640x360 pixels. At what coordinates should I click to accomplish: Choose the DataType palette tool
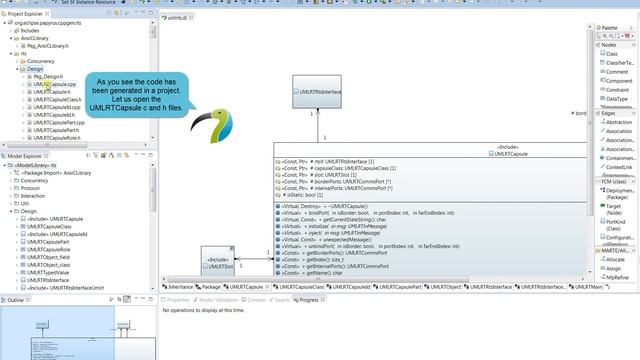click(617, 99)
